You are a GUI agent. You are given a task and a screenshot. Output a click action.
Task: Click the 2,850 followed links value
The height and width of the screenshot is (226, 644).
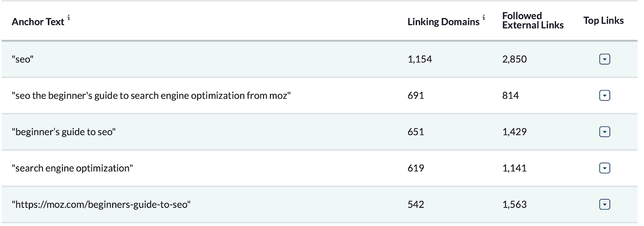514,59
